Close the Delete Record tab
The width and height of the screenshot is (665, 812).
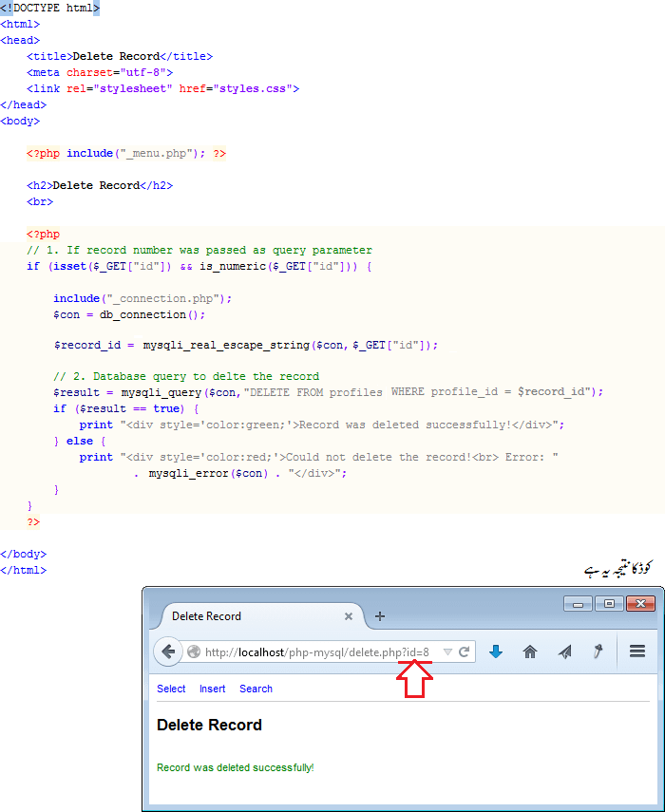click(x=348, y=615)
